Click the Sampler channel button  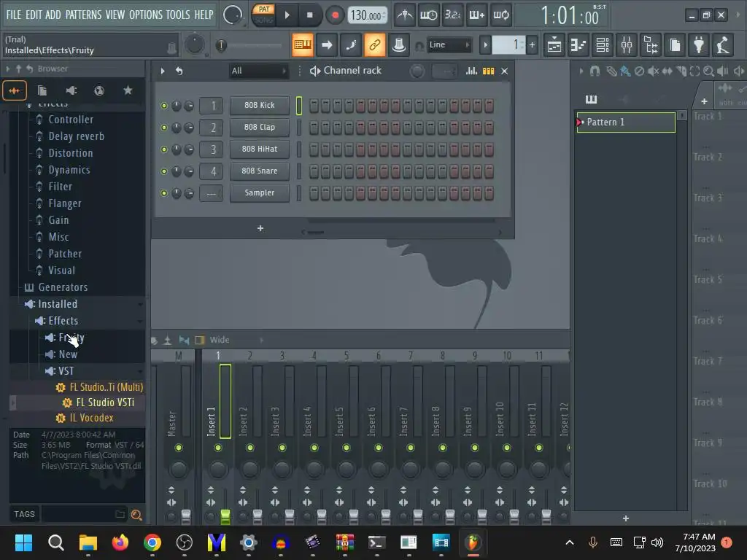coord(260,192)
